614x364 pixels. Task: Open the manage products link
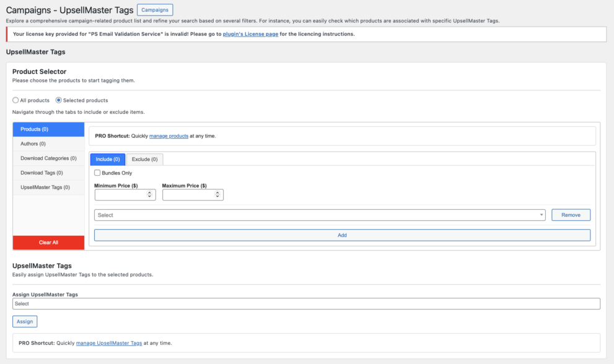click(168, 136)
